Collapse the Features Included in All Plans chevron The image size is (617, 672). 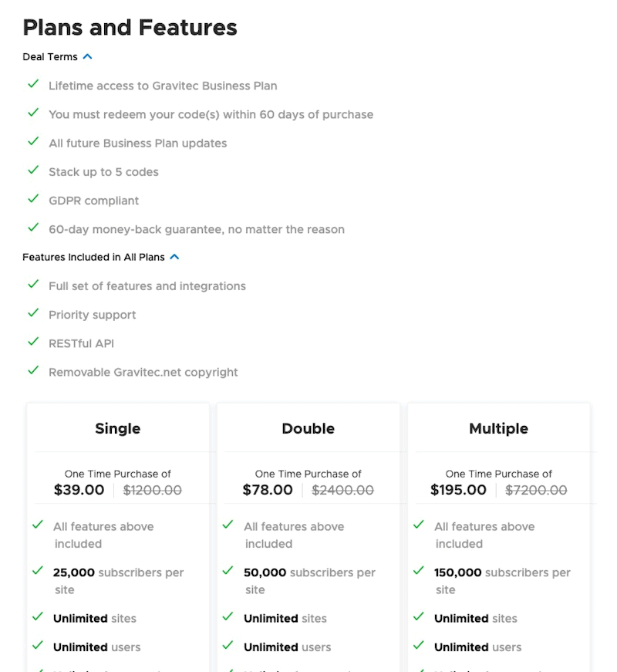point(175,257)
